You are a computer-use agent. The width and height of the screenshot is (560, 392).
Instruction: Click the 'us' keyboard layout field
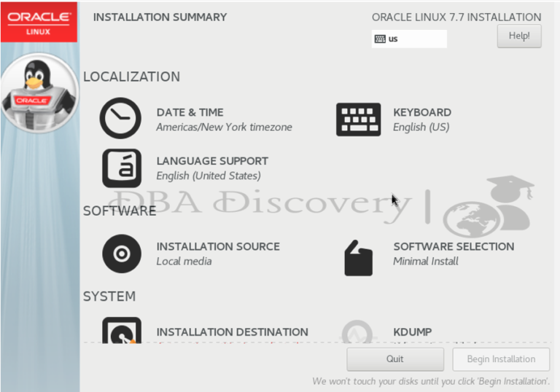tap(409, 39)
